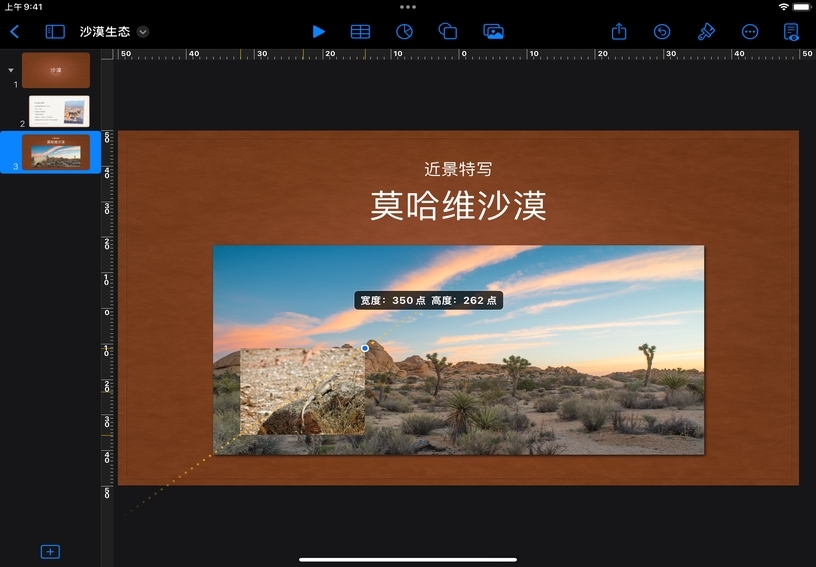This screenshot has height=567, width=816.
Task: Open the document options icon at far right
Action: 791,32
